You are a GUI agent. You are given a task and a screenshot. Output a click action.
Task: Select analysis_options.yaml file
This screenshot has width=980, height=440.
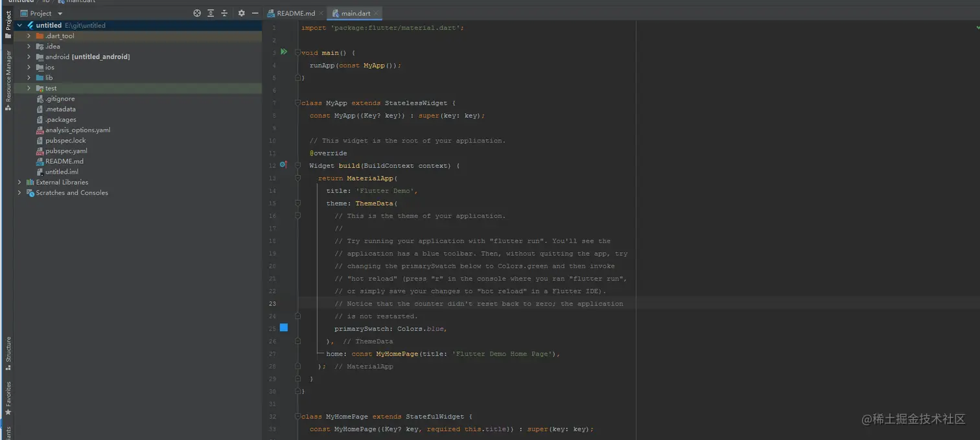[x=77, y=130]
